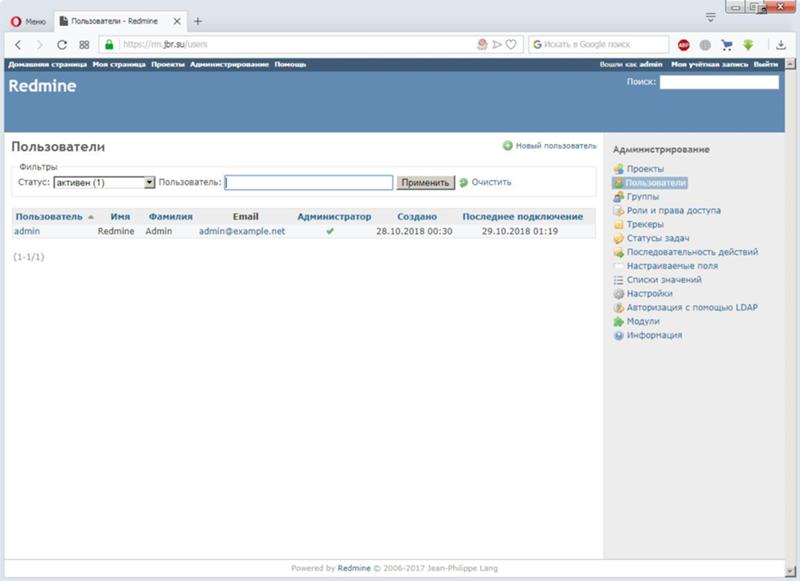Open the browser downloads icon

(x=778, y=44)
